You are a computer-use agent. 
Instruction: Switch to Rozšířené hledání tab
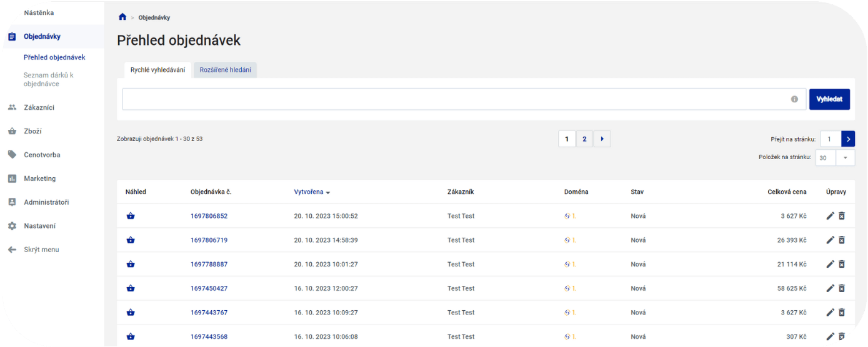[x=225, y=70]
